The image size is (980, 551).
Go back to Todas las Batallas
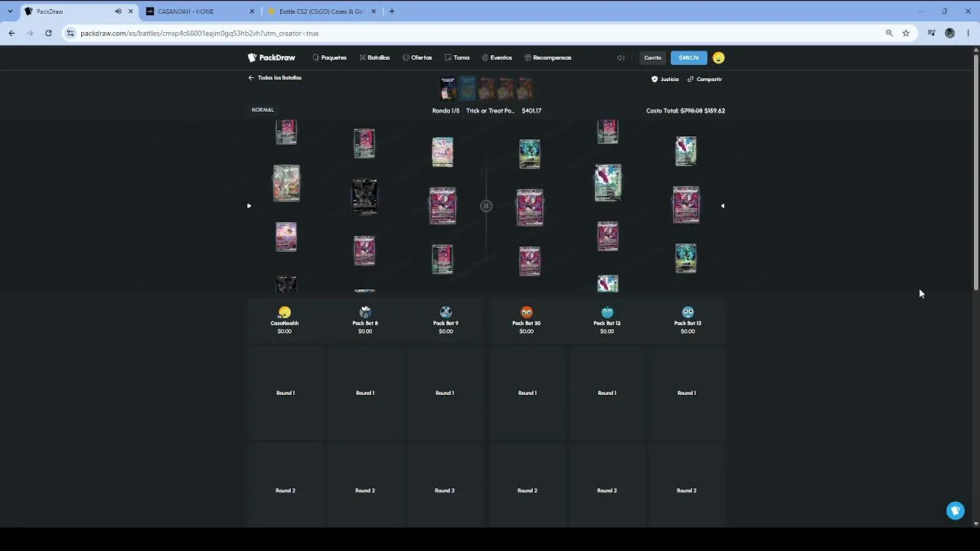tap(275, 78)
